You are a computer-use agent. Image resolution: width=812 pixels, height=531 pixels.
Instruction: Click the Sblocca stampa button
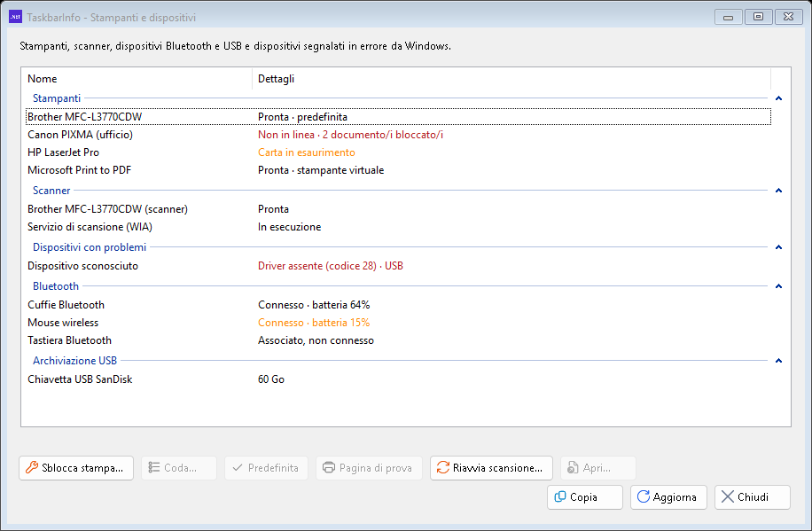76,468
